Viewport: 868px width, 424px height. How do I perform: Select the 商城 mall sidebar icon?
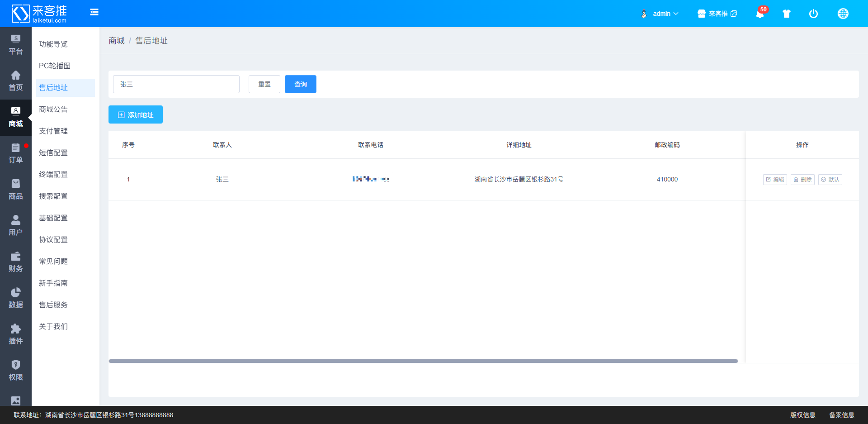(16, 118)
